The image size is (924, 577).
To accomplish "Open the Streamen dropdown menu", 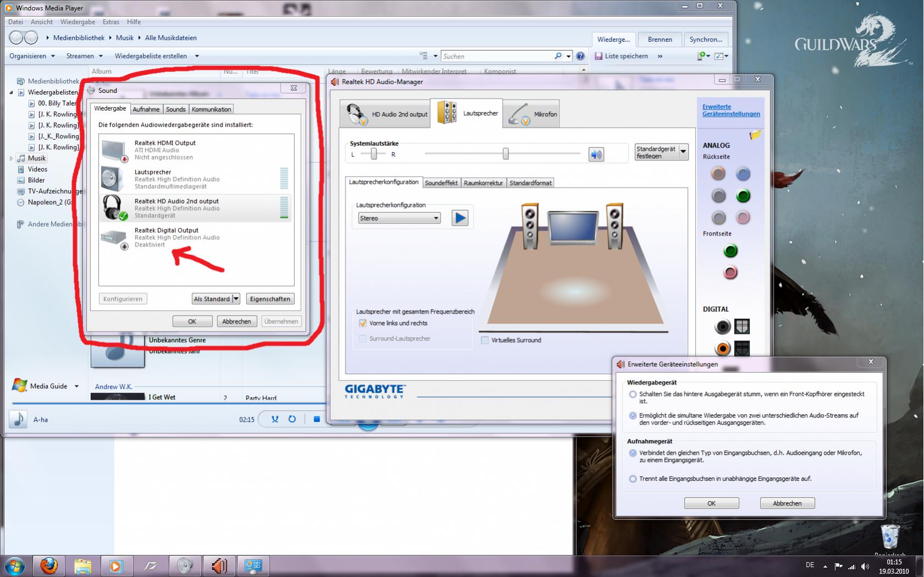I will [x=85, y=56].
